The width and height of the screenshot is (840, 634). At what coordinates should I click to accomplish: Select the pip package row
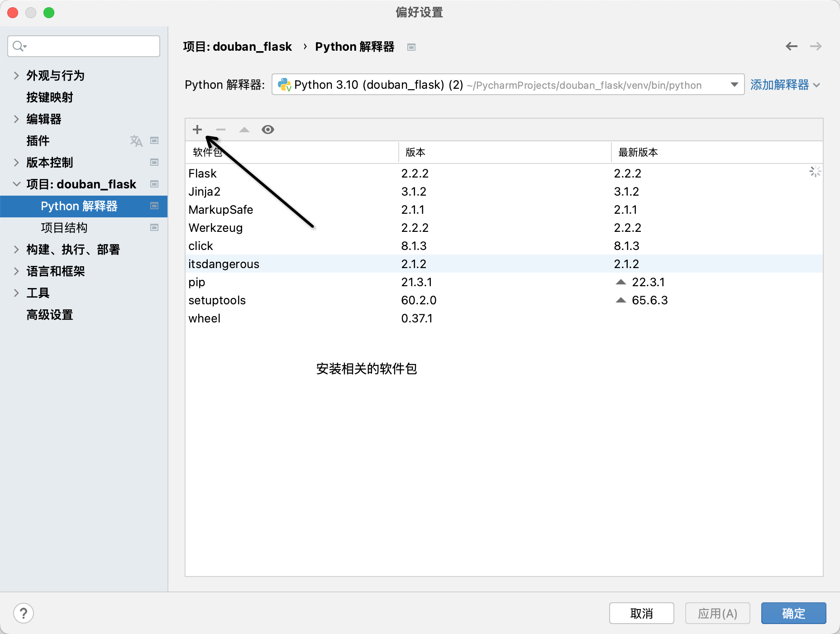pyautogui.click(x=504, y=282)
